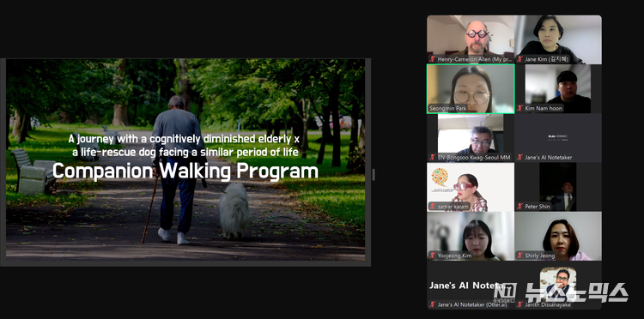The height and width of the screenshot is (319, 644).
Task: Select Jane Kim's video tile
Action: coord(558,39)
